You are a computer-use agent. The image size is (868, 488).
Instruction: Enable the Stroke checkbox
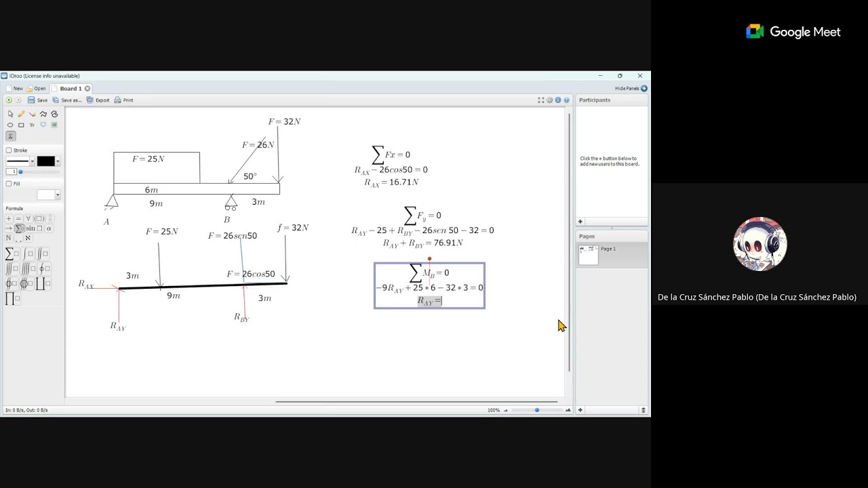click(x=8, y=150)
